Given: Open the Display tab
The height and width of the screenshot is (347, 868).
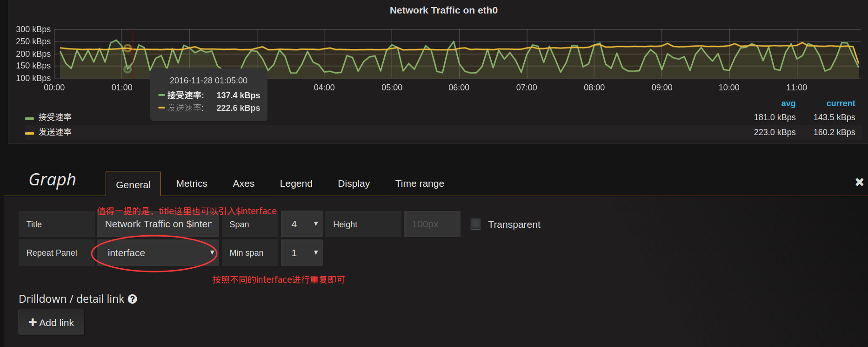Looking at the screenshot, I should [x=354, y=184].
